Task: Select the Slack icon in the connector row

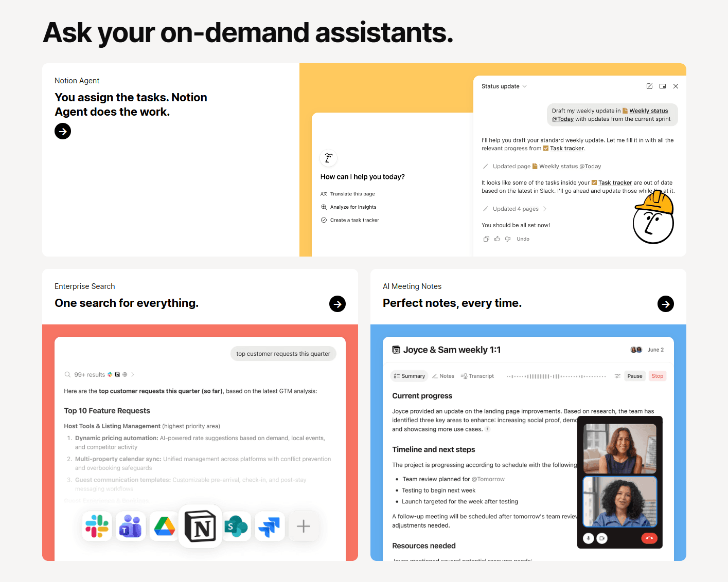Action: pos(97,526)
